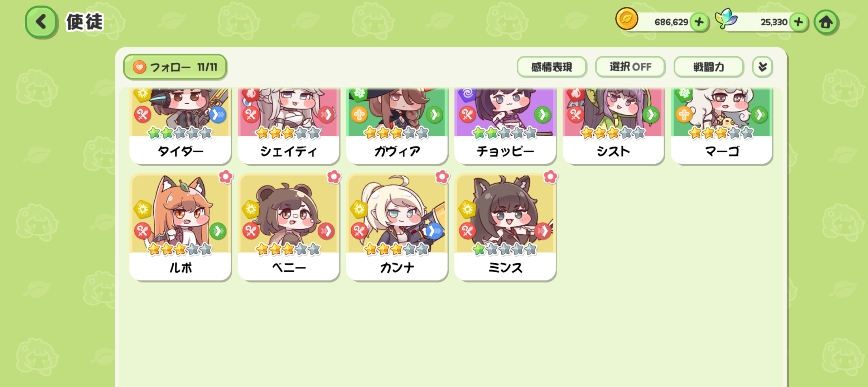Image resolution: width=868 pixels, height=387 pixels.
Task: Add more gold coins with plus button
Action: 699,22
